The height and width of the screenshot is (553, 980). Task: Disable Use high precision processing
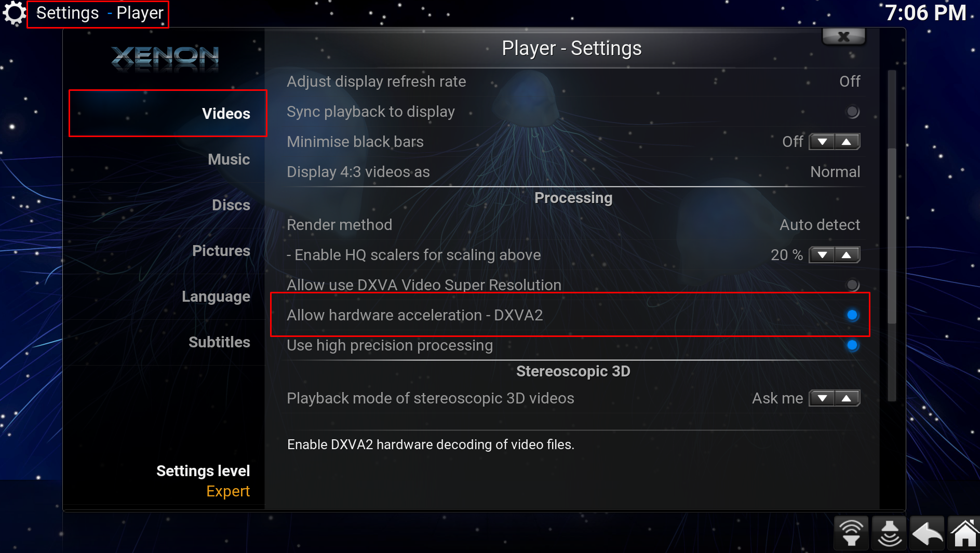[852, 345]
